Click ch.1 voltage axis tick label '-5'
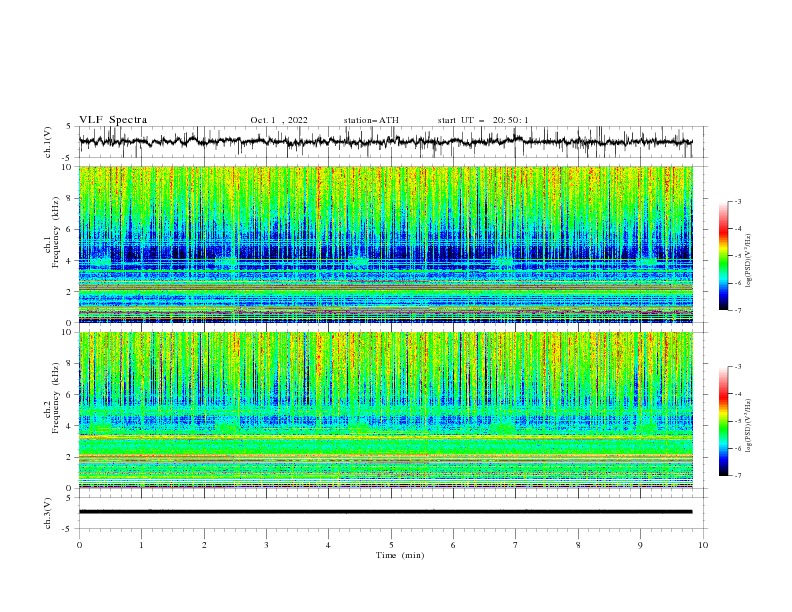Image resolution: width=792 pixels, height=612 pixels. point(68,158)
